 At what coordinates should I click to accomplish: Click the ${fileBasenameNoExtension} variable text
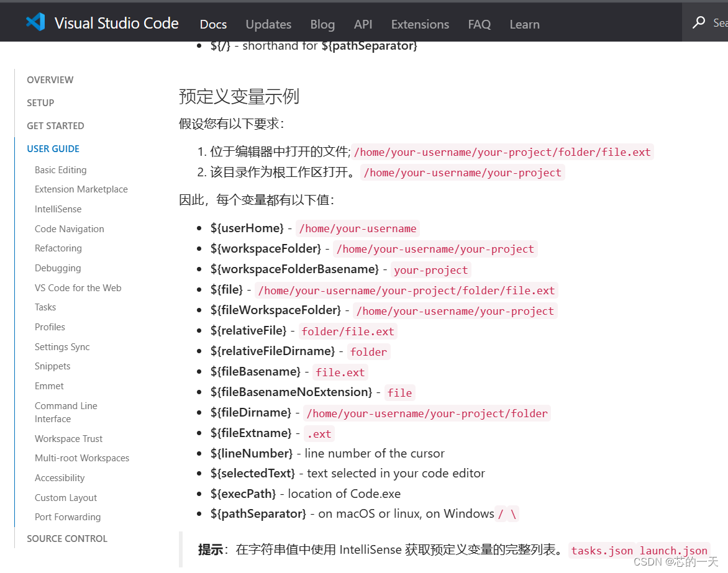pos(291,392)
